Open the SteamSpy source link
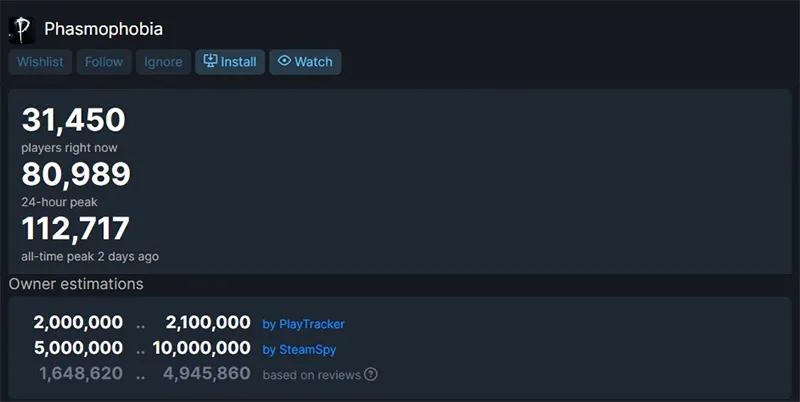The image size is (800, 402). [x=299, y=349]
